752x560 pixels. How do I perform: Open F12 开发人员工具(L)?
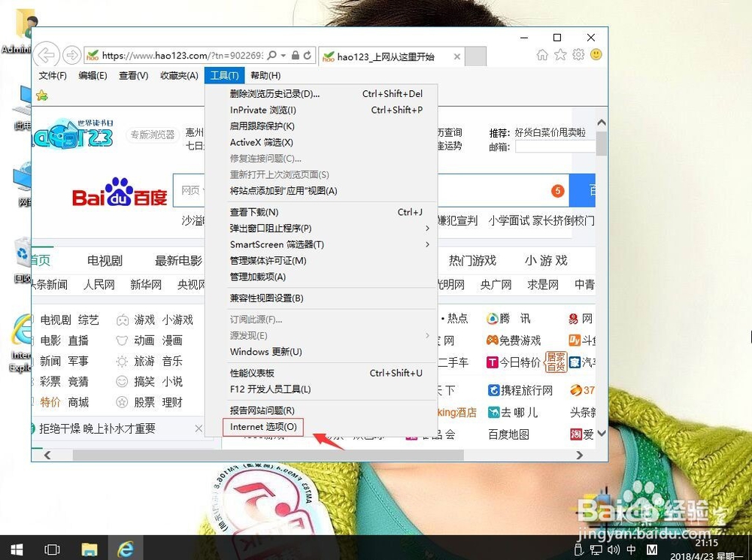321,389
